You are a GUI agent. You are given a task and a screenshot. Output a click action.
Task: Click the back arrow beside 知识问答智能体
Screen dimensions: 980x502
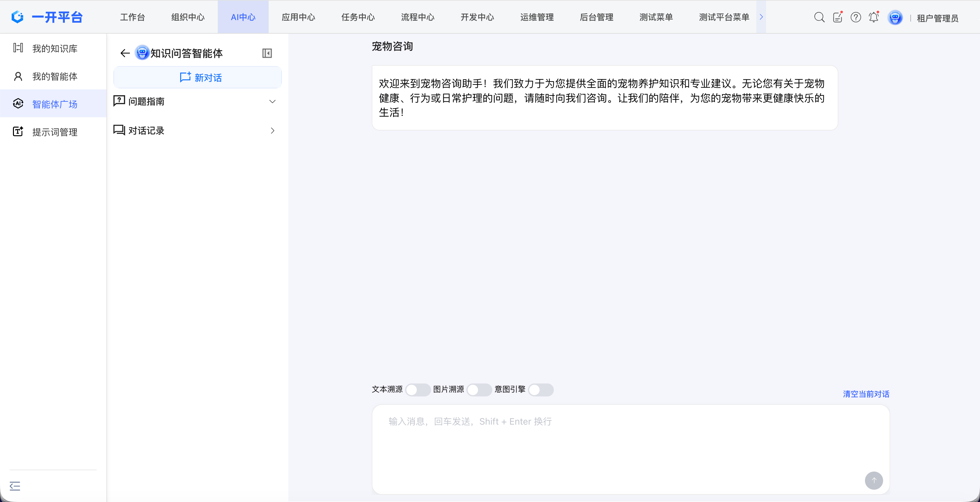coord(125,53)
